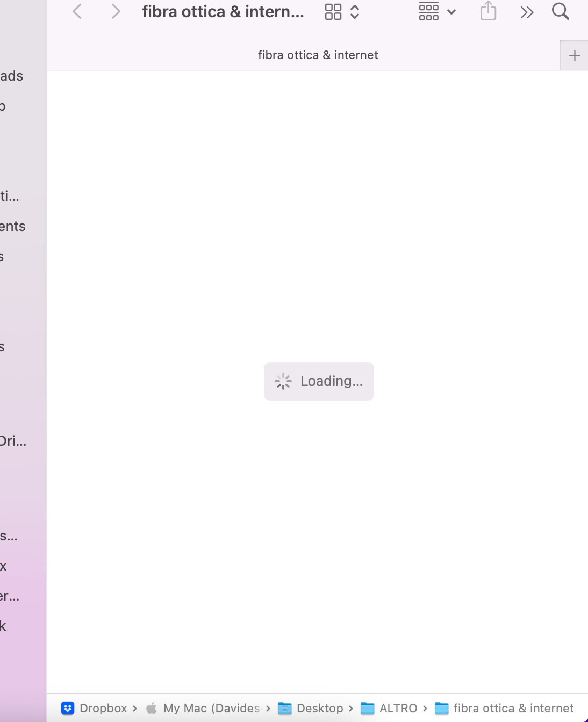588x722 pixels.
Task: Navigate forward with the right arrow
Action: 116,11
